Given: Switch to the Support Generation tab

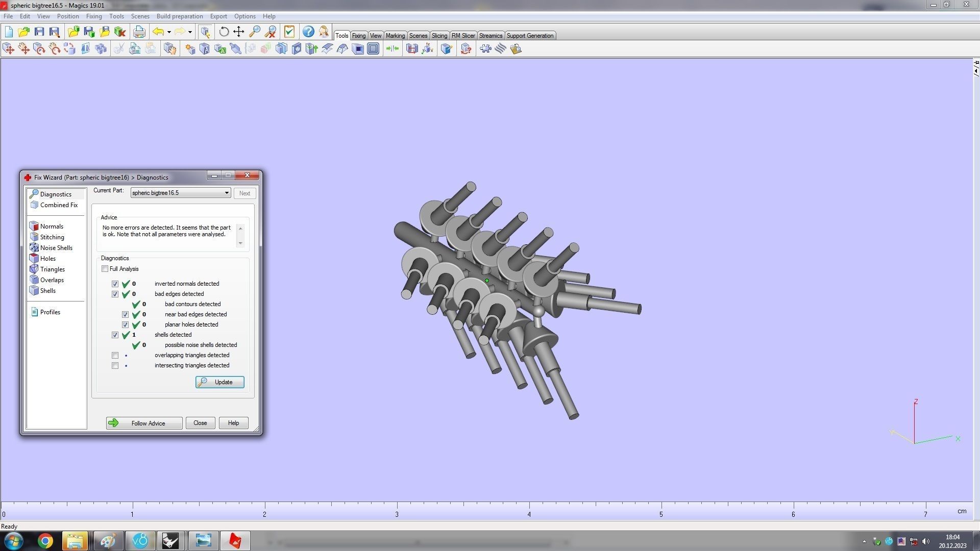Looking at the screenshot, I should point(529,36).
